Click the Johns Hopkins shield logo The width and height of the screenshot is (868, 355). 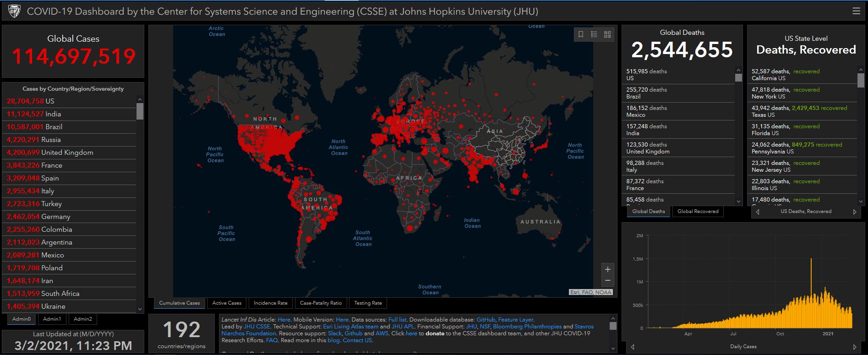coord(14,11)
